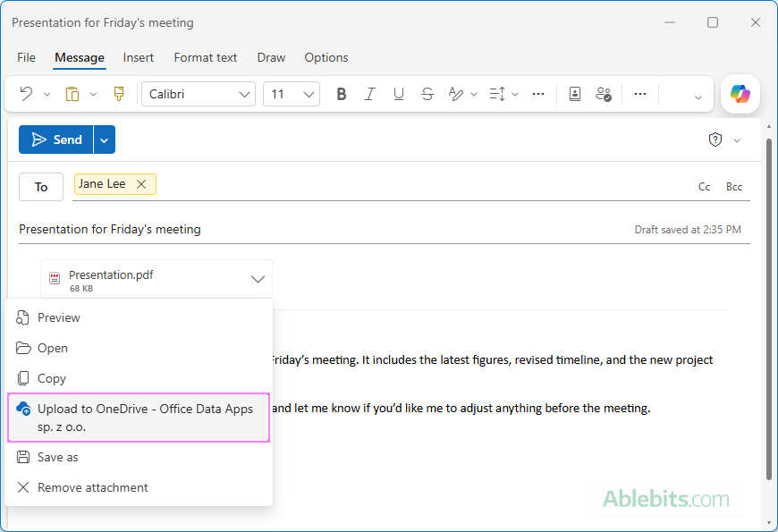Toggle Strikethrough formatting
Image resolution: width=778 pixels, height=532 pixels.
pyautogui.click(x=427, y=94)
